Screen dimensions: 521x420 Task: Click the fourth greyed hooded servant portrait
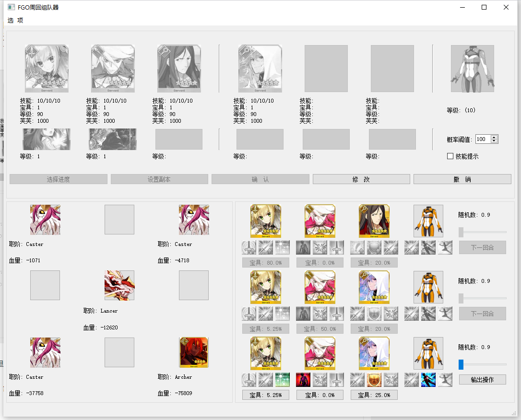[260, 69]
